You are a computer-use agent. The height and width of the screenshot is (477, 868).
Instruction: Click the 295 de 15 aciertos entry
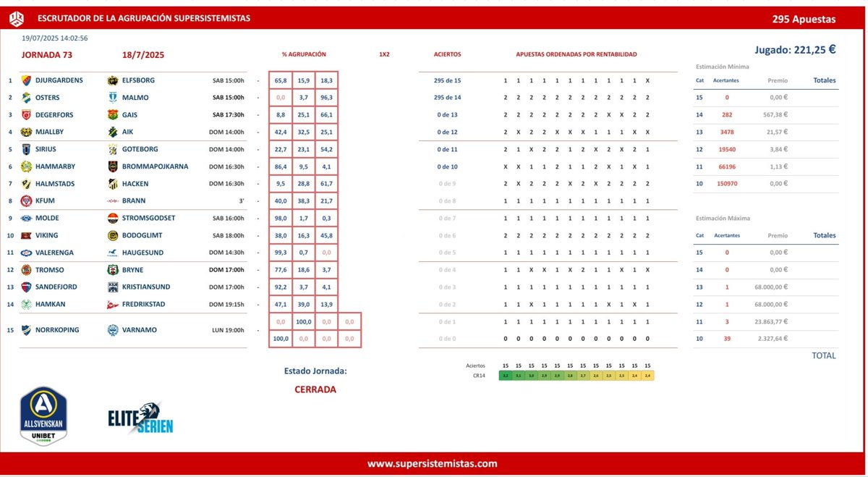(447, 80)
